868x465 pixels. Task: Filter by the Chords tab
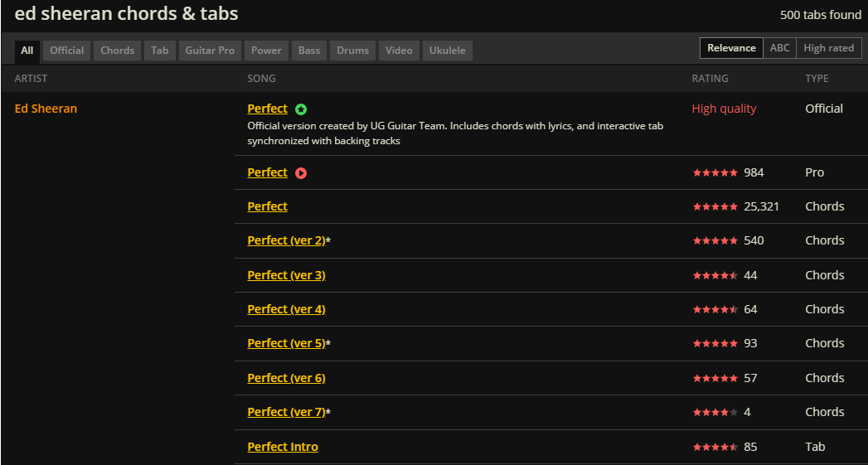point(117,51)
